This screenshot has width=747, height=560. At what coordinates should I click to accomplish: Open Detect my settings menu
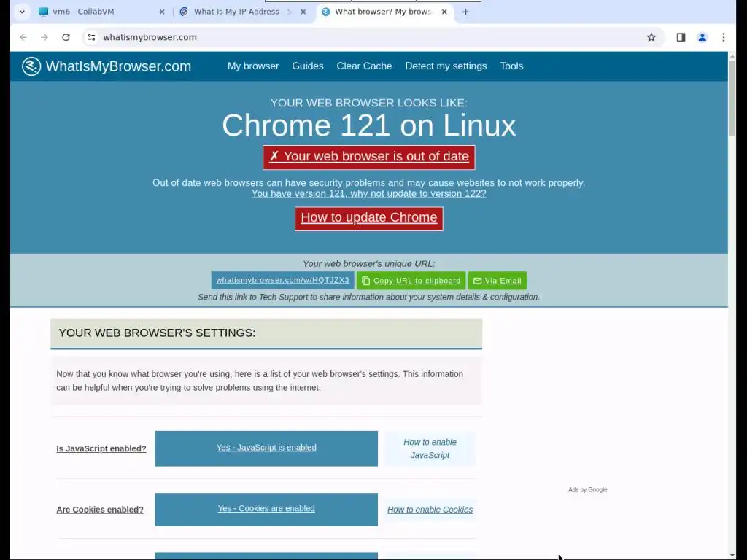point(446,66)
